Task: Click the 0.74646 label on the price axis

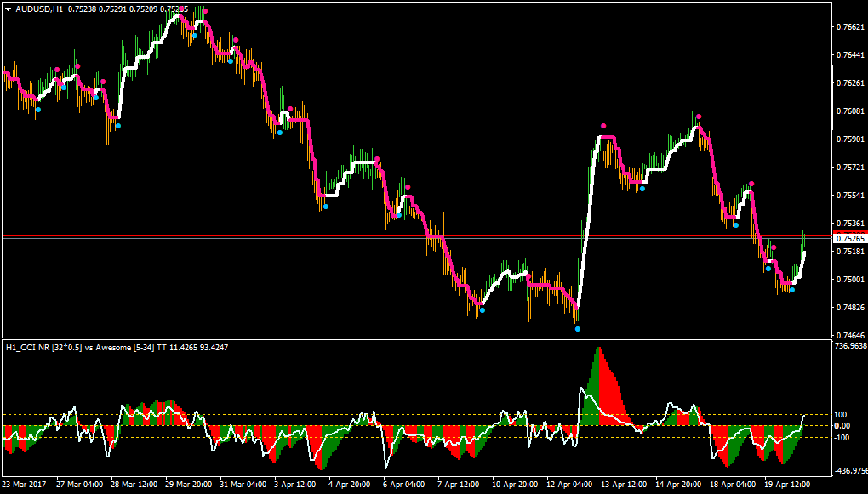Action: [851, 335]
